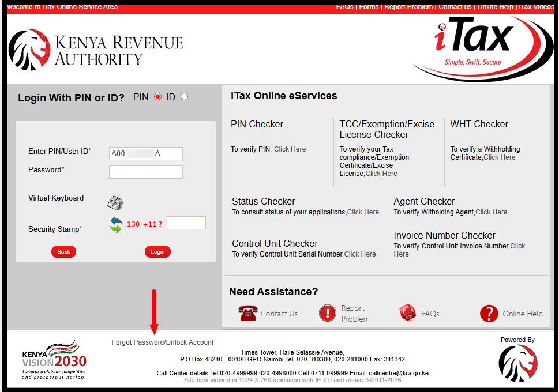The image size is (559, 392).
Task: Click the Contact Us phone icon
Action: (x=247, y=313)
